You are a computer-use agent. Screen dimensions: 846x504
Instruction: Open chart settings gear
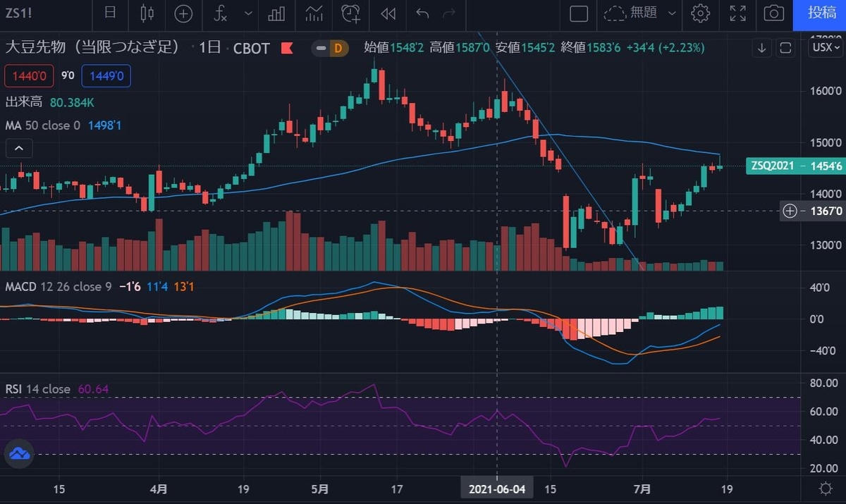(700, 13)
